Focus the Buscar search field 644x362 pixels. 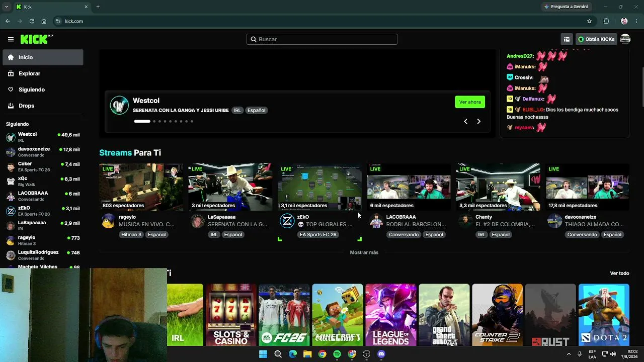click(x=322, y=39)
